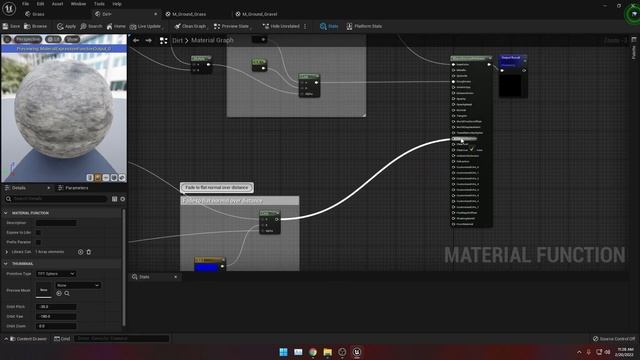Screen dimensions: 640x360
Task: Toggle Hide Unrelated nodes
Action: 281,26
